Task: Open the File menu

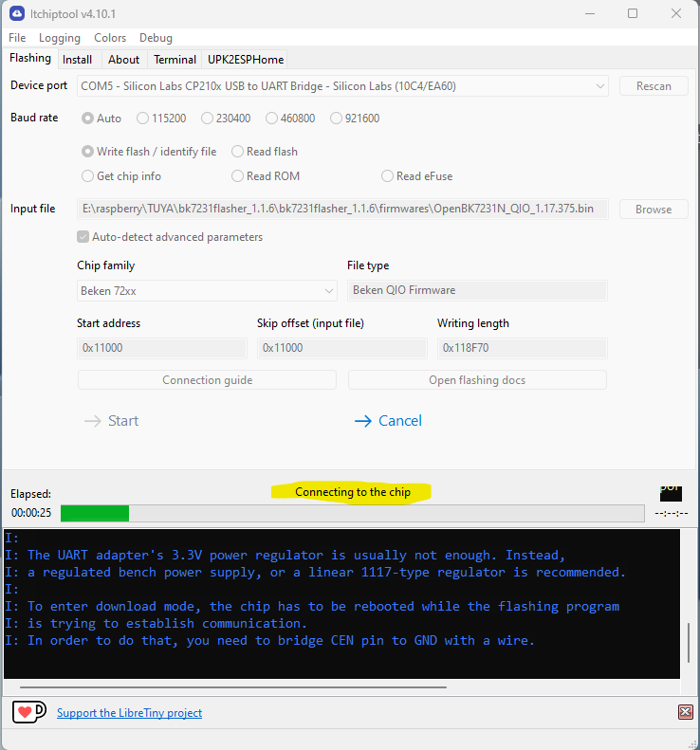Action: pos(17,38)
